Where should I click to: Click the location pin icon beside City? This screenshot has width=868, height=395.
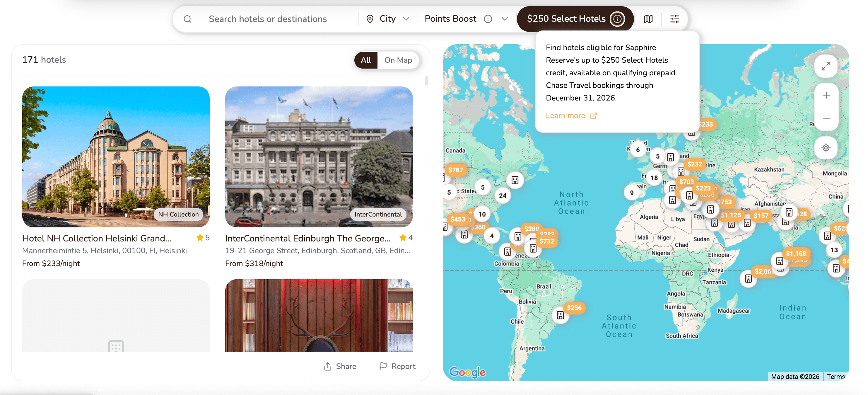click(370, 19)
